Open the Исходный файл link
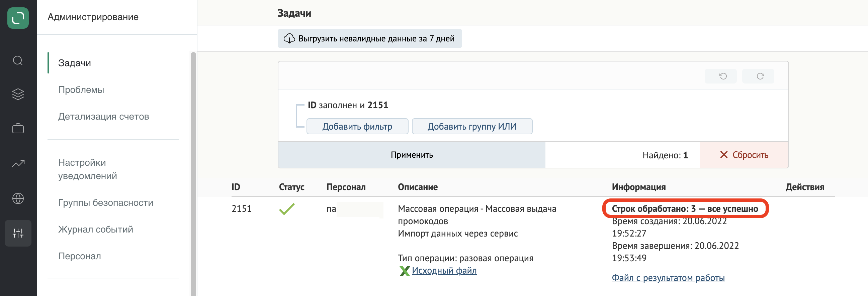This screenshot has width=868, height=296. pyautogui.click(x=444, y=271)
